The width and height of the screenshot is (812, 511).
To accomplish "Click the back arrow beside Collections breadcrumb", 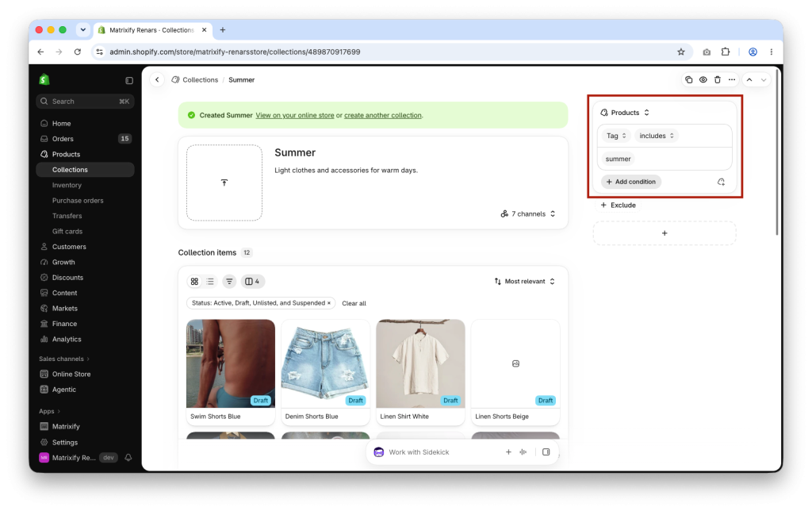I will coord(157,80).
